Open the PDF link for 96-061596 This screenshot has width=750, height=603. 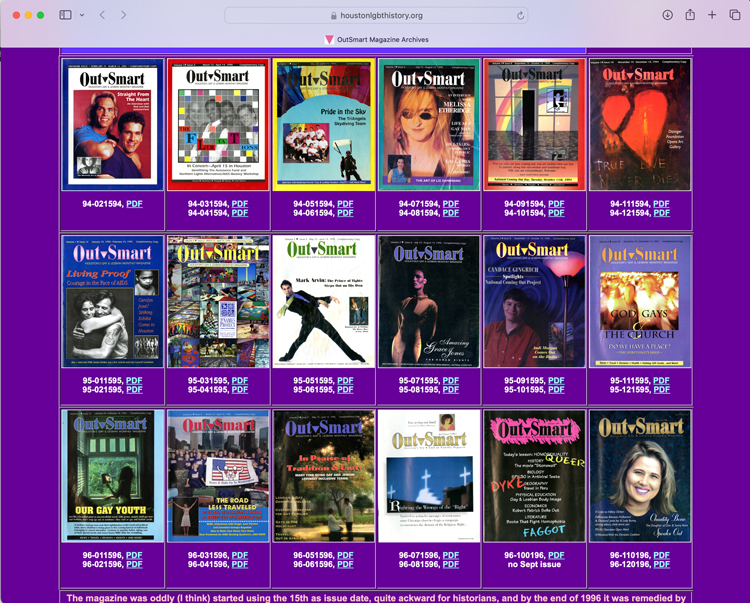pyautogui.click(x=345, y=564)
